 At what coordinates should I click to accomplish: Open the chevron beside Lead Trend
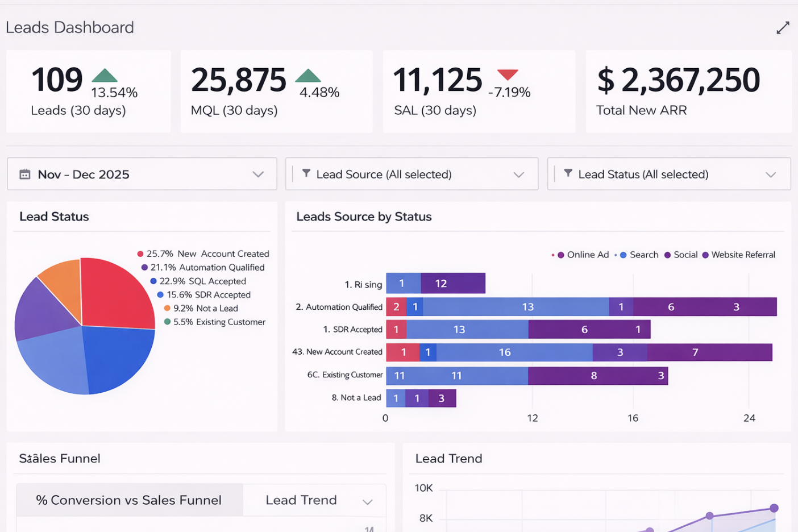[368, 500]
